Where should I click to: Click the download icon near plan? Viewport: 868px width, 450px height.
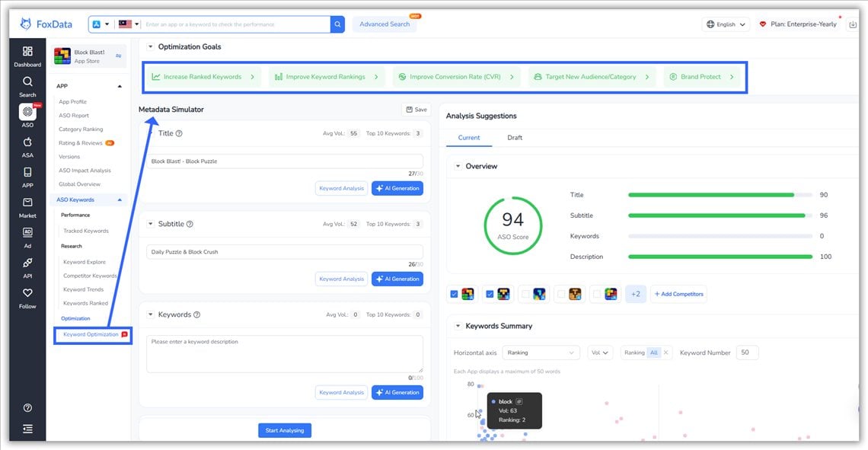(x=853, y=24)
